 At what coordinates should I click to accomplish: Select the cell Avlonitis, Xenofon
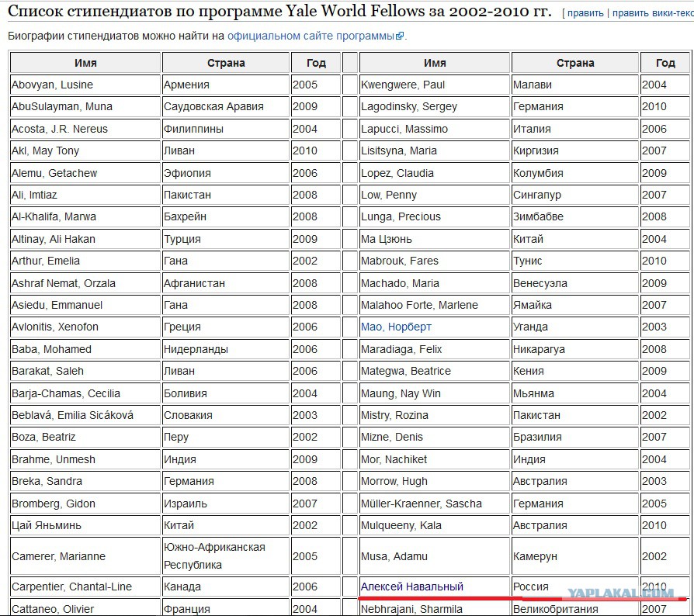(85, 327)
